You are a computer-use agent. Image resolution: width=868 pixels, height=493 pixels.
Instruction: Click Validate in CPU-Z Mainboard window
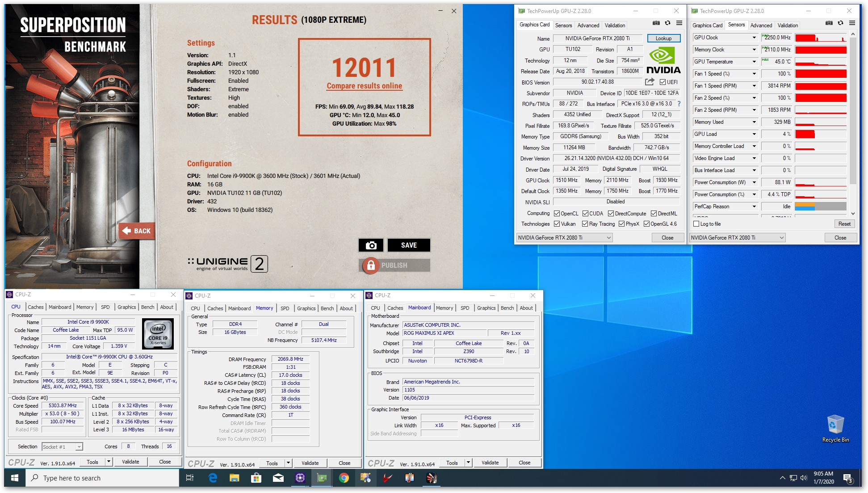coord(490,463)
